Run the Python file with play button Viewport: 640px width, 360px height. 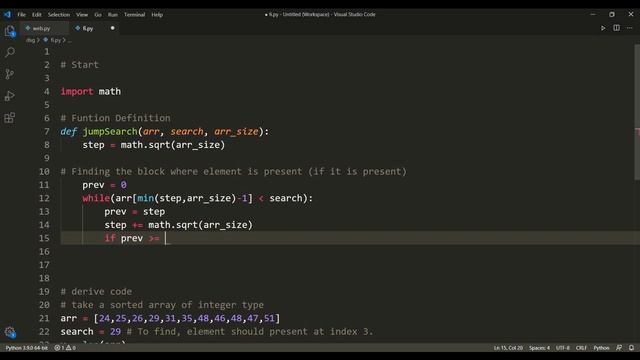603,28
